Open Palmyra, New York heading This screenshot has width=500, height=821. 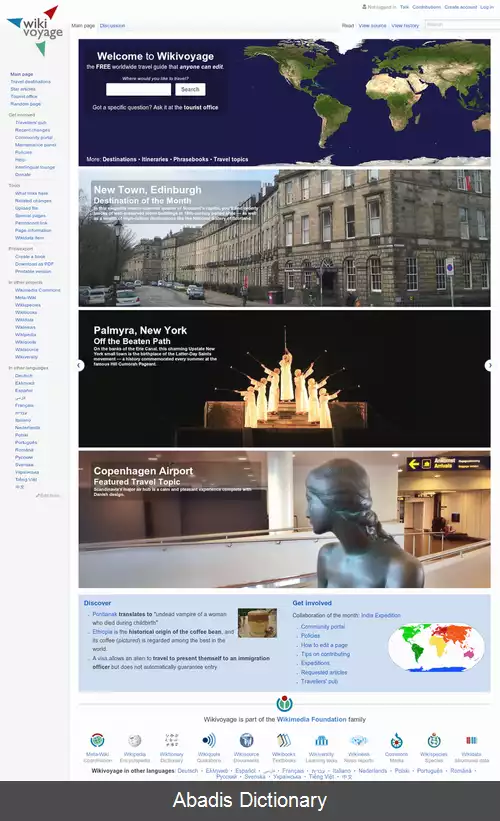pyautogui.click(x=140, y=330)
